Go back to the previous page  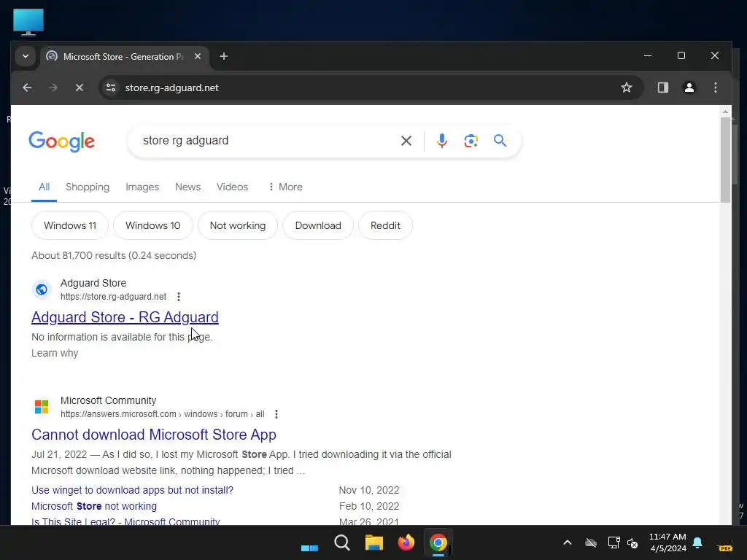(27, 87)
